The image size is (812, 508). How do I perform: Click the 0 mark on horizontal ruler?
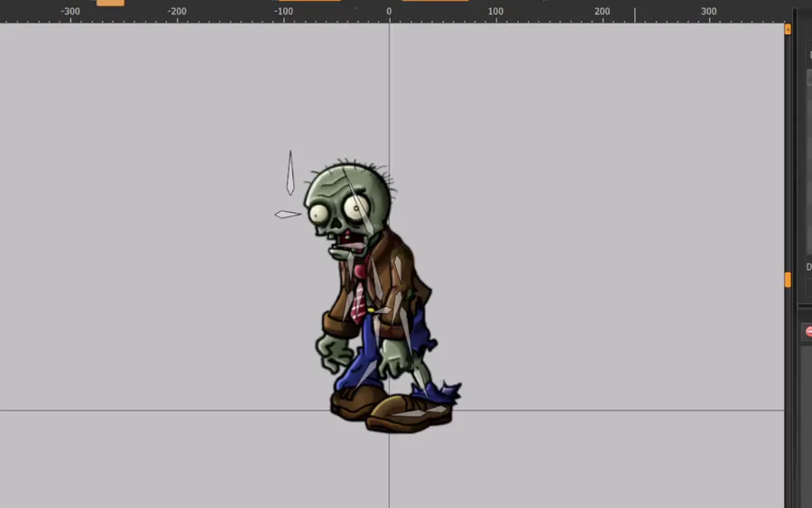[x=389, y=12]
